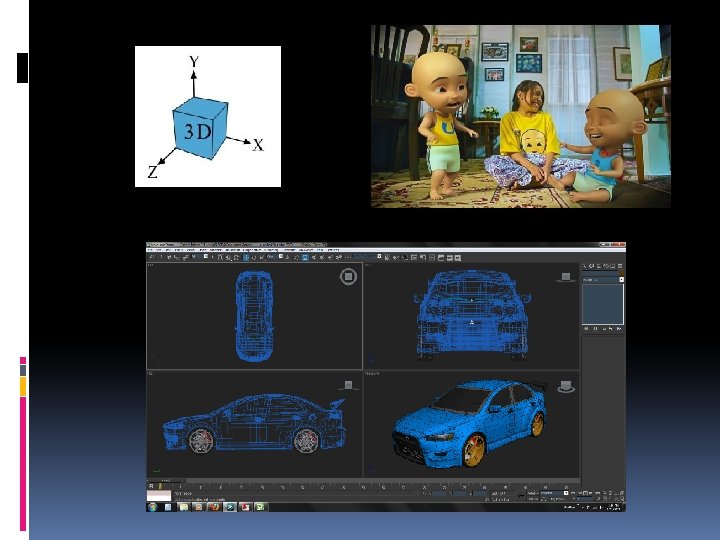Open the Hierarchy command panel tab
Viewport: 720px width, 540px height.
tap(599, 266)
